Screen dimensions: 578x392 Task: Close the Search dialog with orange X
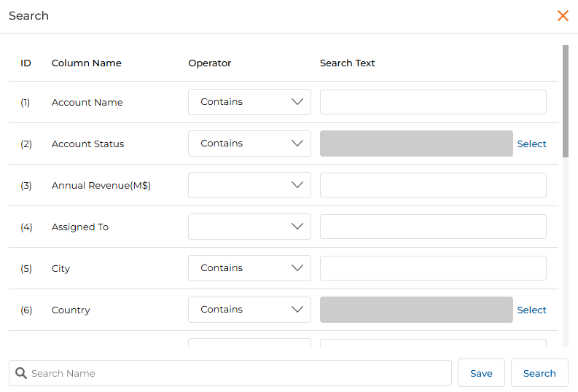(x=563, y=15)
